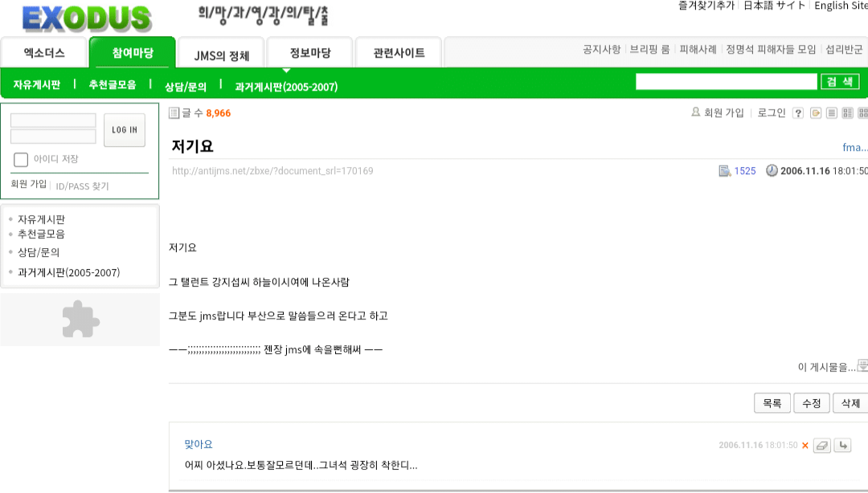
Task: Open the JMS의 정체 tab
Action: pos(222,55)
